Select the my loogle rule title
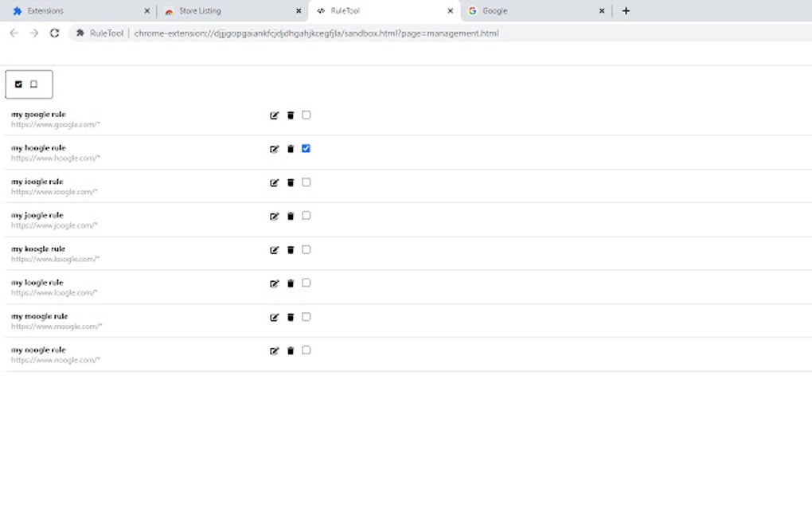Viewport: 812px width, 508px height. (x=37, y=283)
